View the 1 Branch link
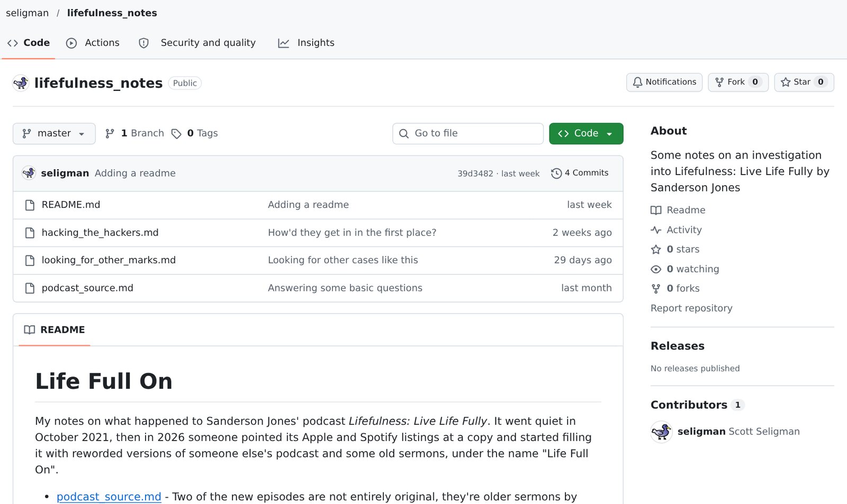The image size is (847, 504). [135, 133]
